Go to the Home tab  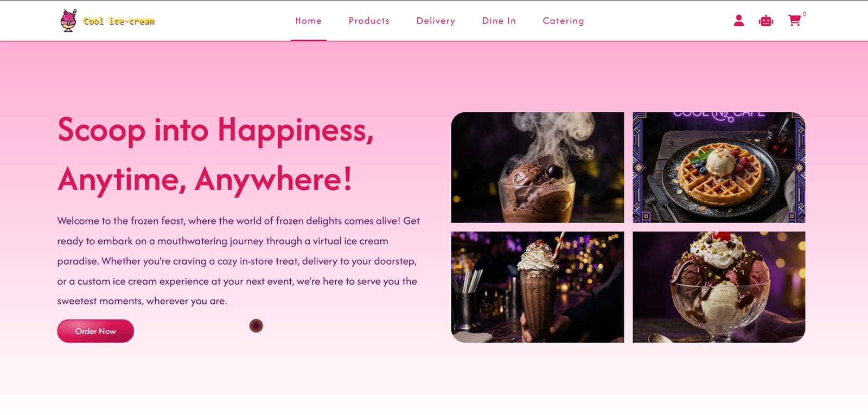click(x=309, y=21)
